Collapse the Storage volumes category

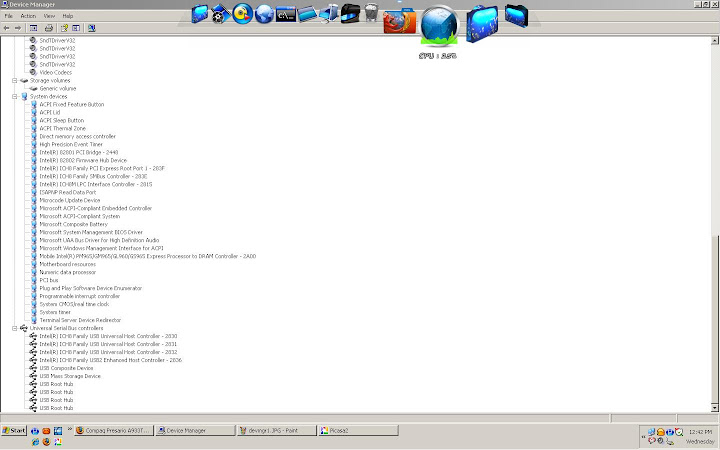coord(15,80)
